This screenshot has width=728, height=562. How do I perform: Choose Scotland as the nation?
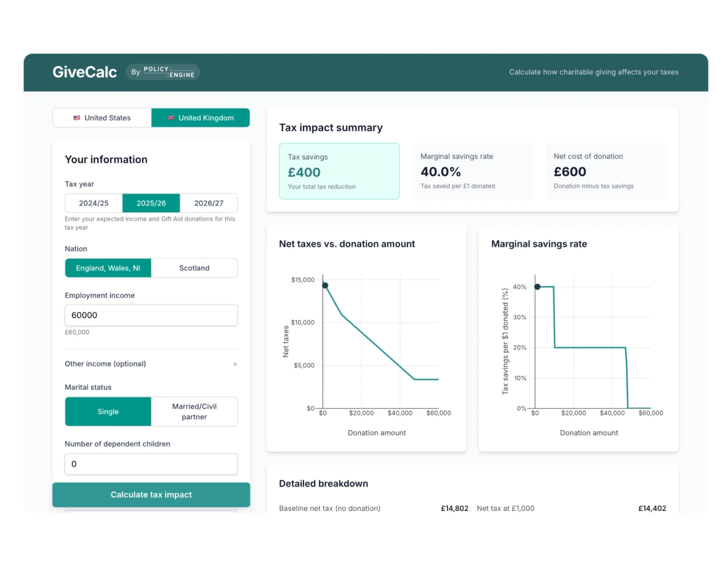(x=194, y=268)
